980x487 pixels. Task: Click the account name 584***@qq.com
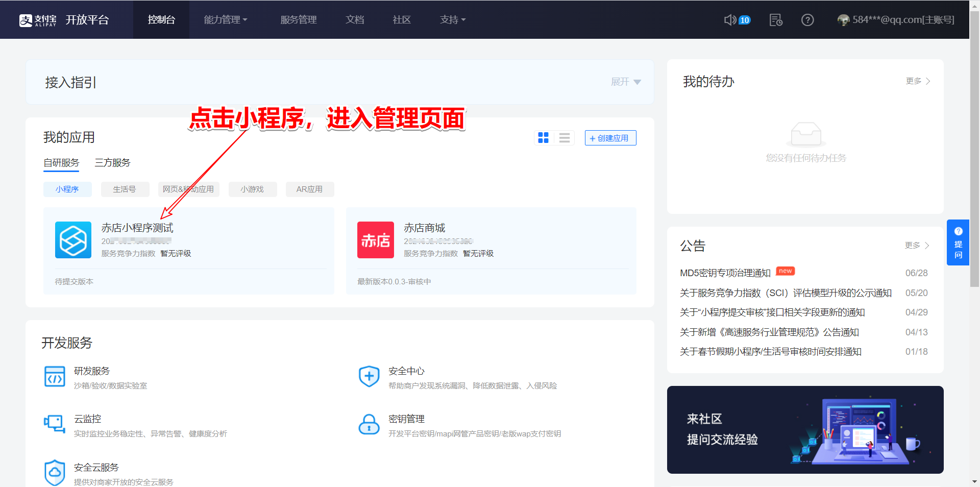[x=903, y=20]
